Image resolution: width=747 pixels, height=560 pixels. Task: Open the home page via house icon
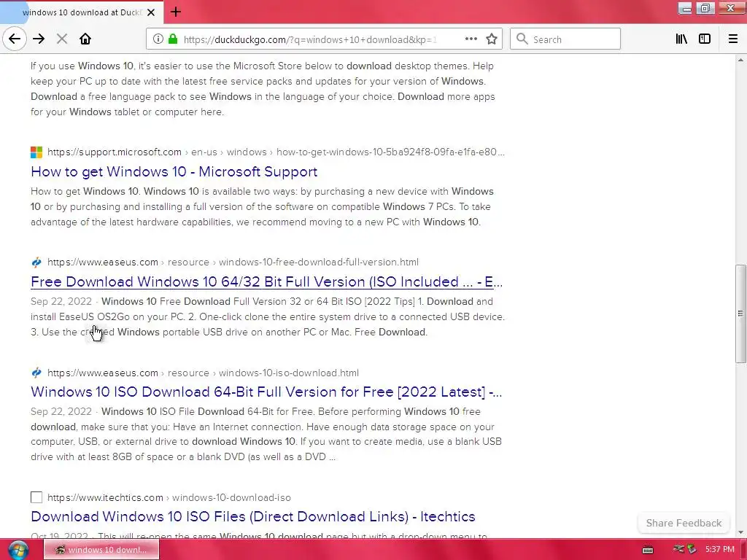(x=85, y=39)
